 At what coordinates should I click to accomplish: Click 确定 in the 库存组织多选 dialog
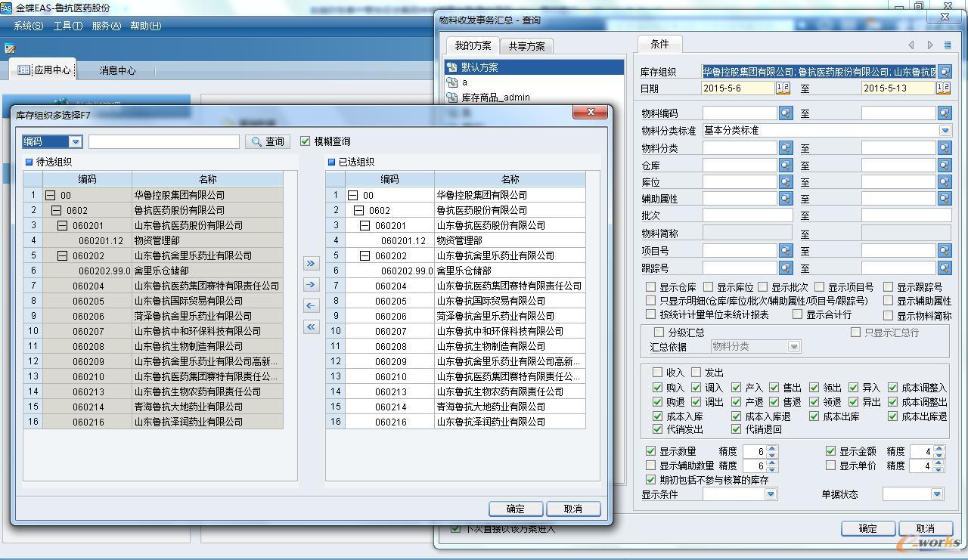pyautogui.click(x=516, y=509)
